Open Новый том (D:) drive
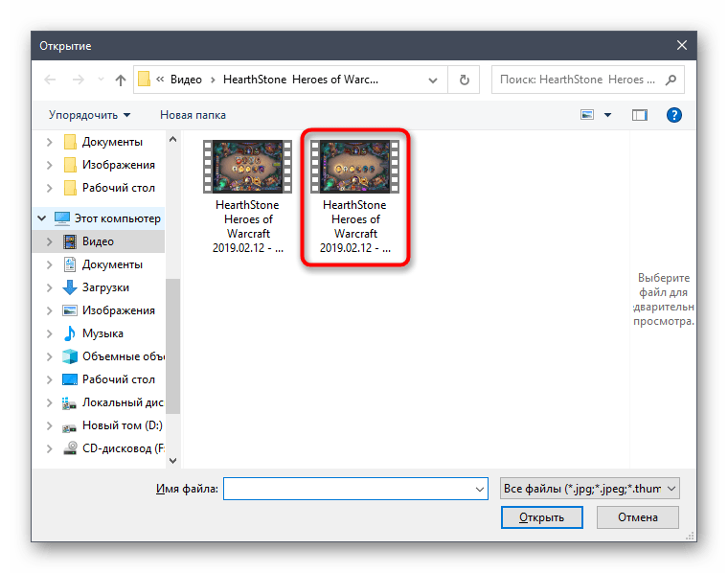Image resolution: width=728 pixels, height=573 pixels. (x=112, y=425)
